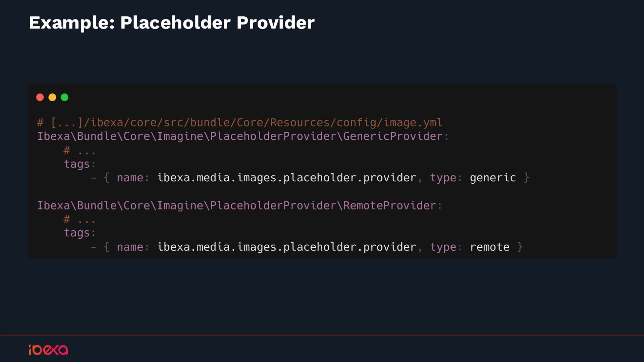
Task: Select the RemoteProvider class name line
Action: coord(239,205)
